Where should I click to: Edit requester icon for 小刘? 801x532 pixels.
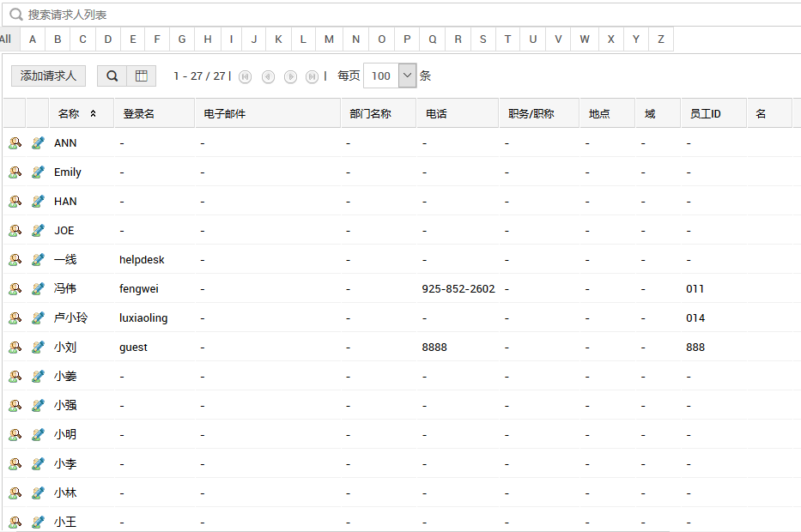coord(38,347)
